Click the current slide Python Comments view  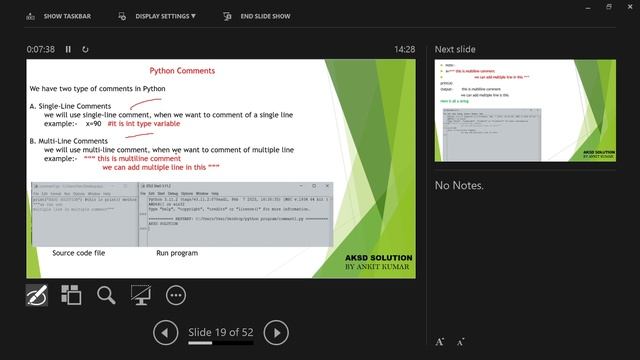tap(221, 169)
